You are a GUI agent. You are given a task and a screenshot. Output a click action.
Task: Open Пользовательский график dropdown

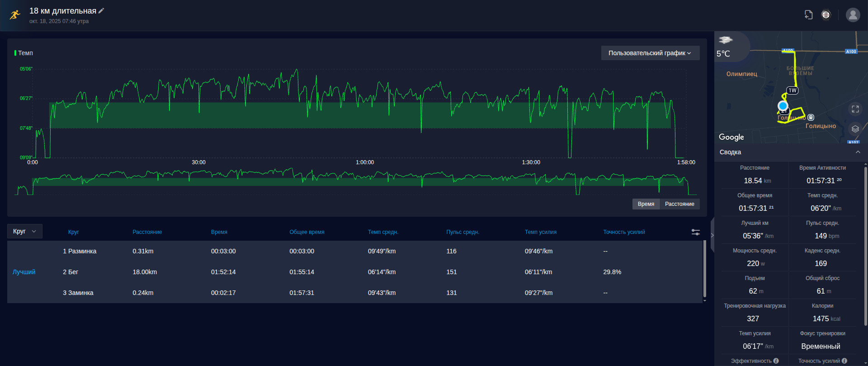650,53
